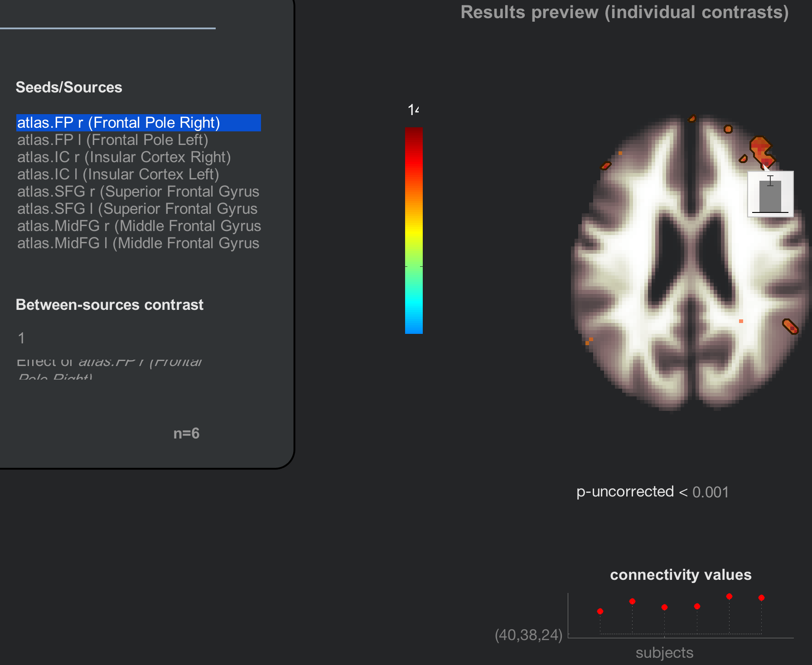Click the between-sources contrast value field
The image size is (812, 665).
[21, 338]
